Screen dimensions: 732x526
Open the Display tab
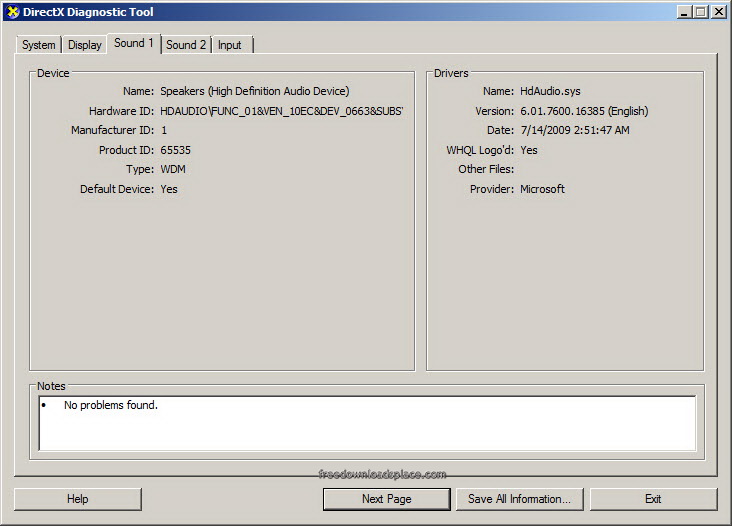click(85, 45)
